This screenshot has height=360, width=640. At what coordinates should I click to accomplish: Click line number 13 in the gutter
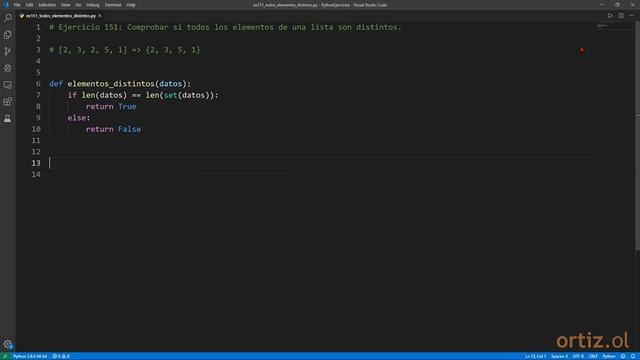point(36,163)
